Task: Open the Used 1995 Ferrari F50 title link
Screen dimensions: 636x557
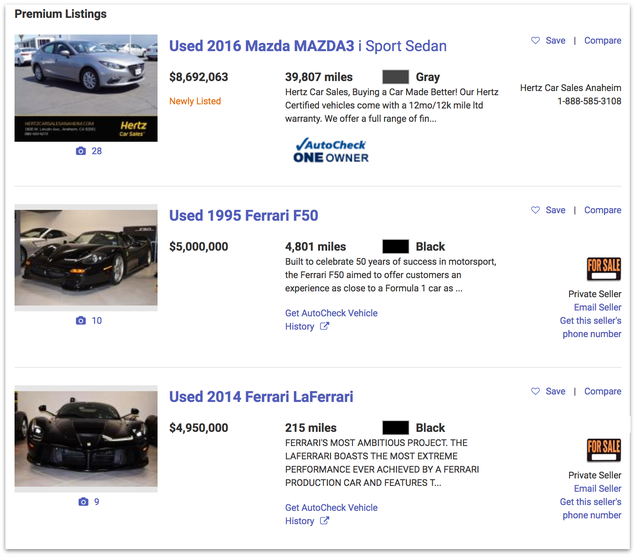Action: (x=243, y=216)
